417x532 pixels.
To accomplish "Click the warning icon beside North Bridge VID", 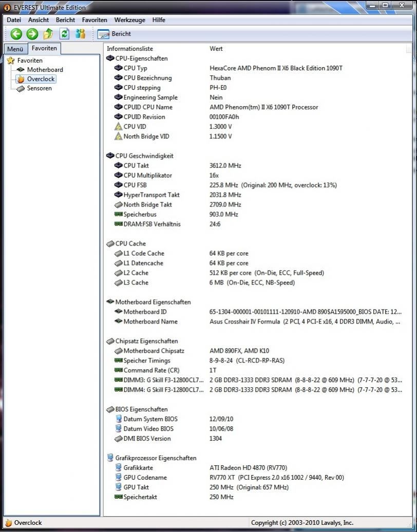I will (119, 137).
